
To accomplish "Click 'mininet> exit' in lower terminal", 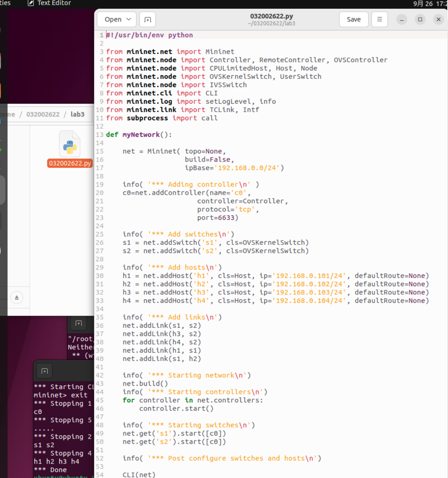I will coord(60,395).
